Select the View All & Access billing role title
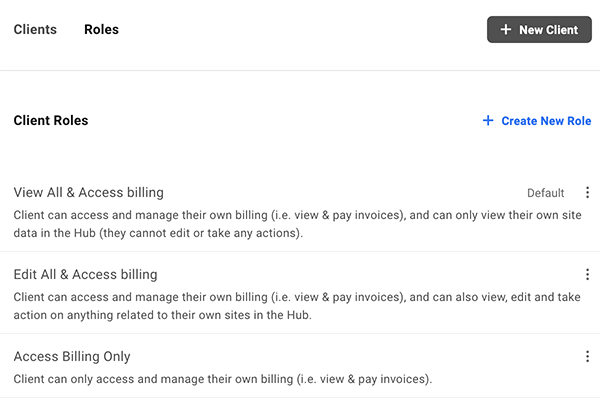 [x=89, y=192]
